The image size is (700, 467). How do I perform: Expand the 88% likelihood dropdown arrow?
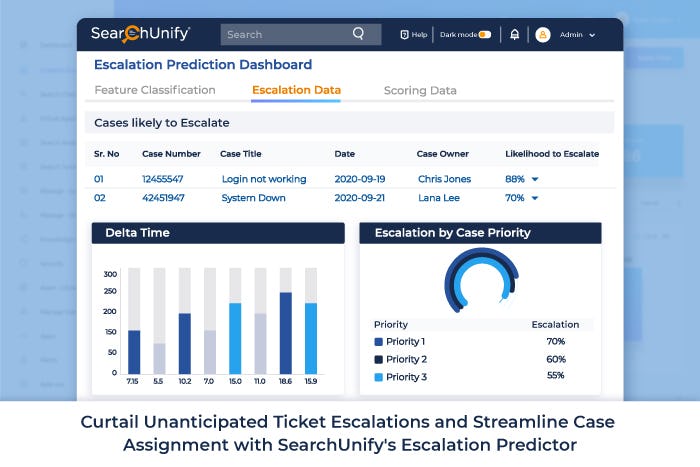[x=535, y=179]
